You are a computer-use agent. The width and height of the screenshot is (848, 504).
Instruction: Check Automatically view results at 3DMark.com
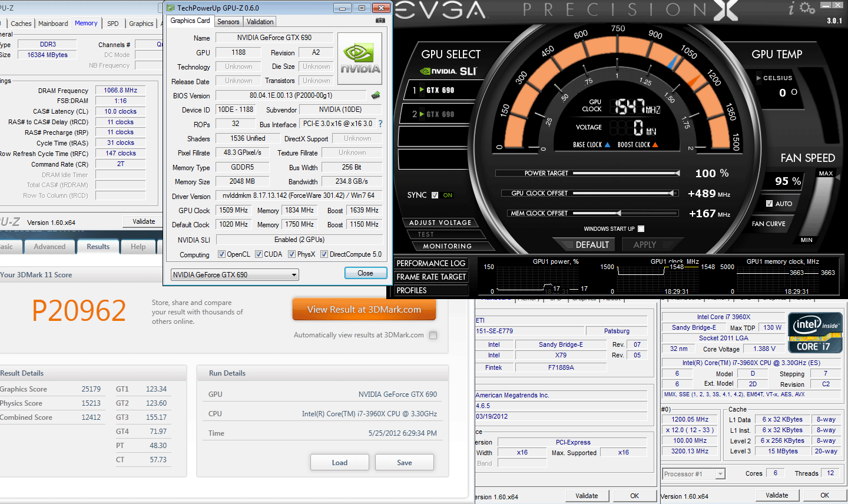tap(433, 335)
